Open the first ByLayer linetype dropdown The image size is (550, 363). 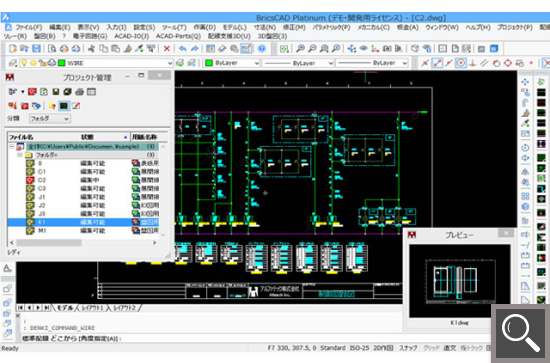point(330,63)
